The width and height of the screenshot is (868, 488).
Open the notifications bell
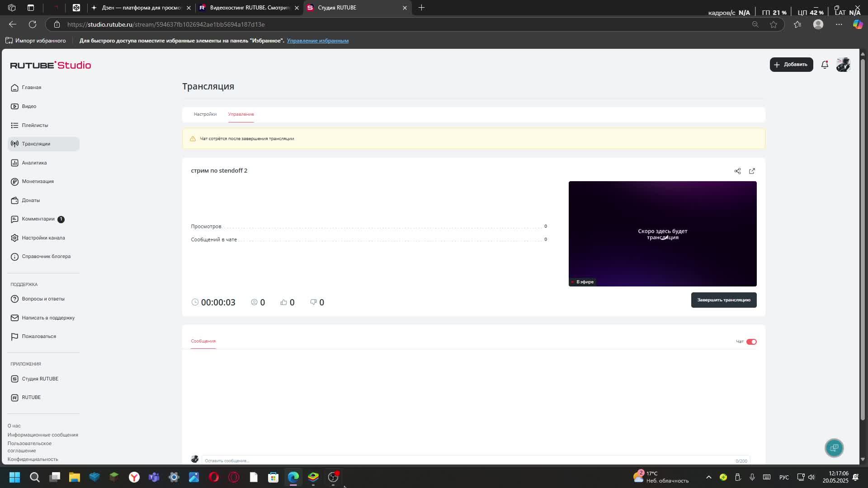(825, 65)
